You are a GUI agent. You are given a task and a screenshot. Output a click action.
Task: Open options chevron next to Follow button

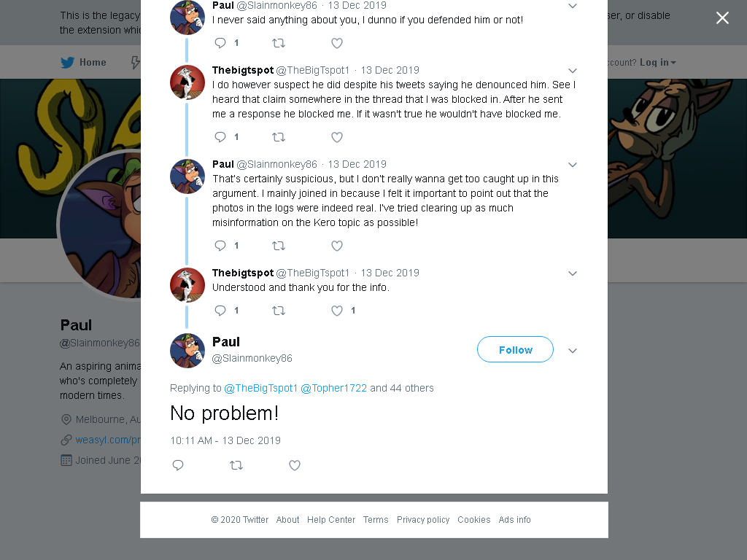coord(573,351)
